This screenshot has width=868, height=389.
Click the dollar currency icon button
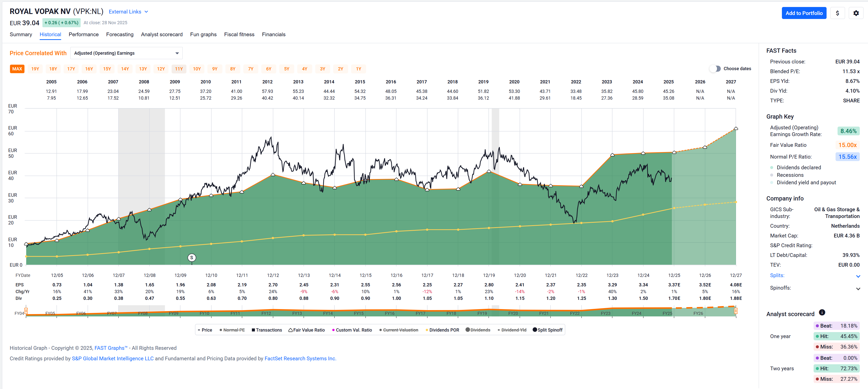pos(837,13)
